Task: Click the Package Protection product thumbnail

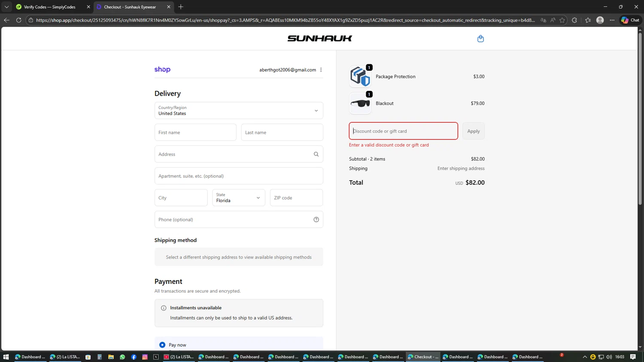Action: (x=360, y=76)
